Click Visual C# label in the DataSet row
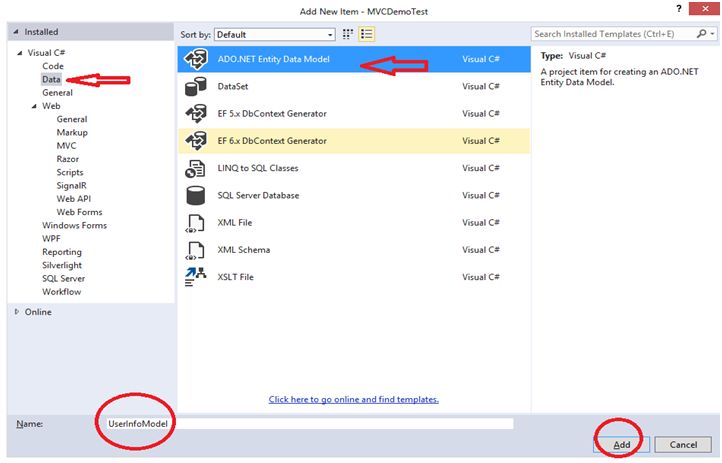The width and height of the screenshot is (722, 463). tap(481, 86)
